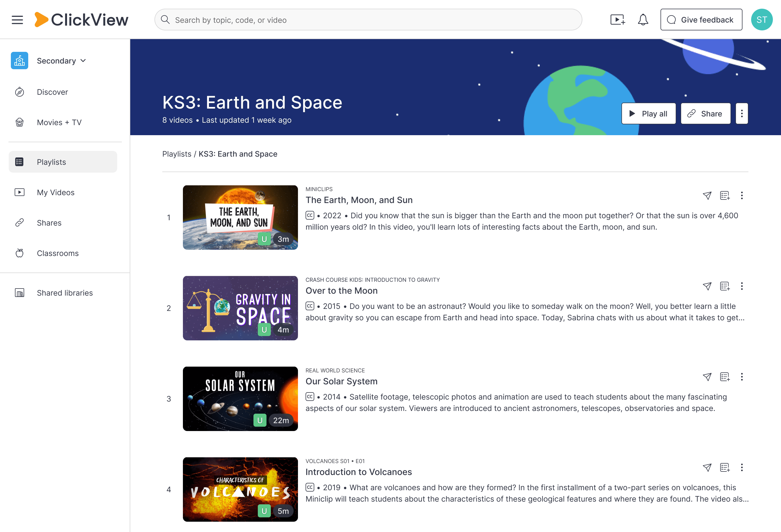Click the Give feedback button
Screen dimensions: 781x532
click(x=701, y=20)
